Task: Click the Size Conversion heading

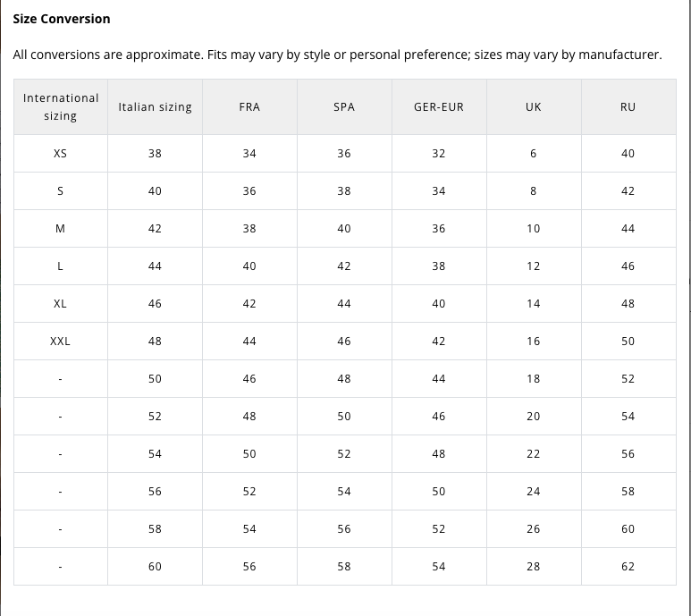Action: (62, 19)
